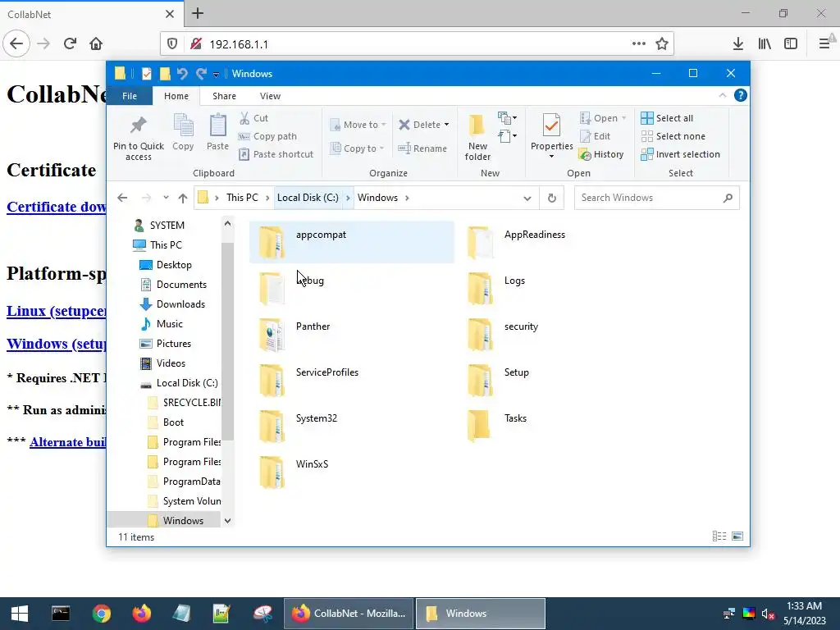Launch Chrome from taskbar
Image resolution: width=840 pixels, height=630 pixels.
pyautogui.click(x=101, y=614)
